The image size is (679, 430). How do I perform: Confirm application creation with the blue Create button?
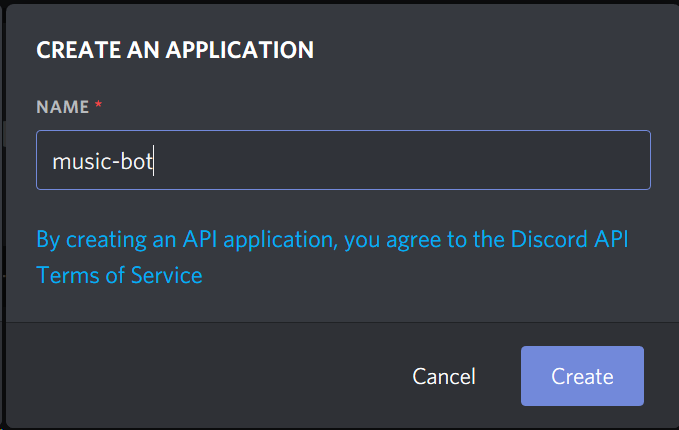click(582, 376)
